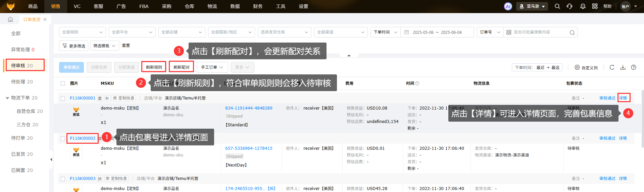The width and height of the screenshot is (644, 192).
Task: Click the calendar icon in date range
Action: pos(407,32)
